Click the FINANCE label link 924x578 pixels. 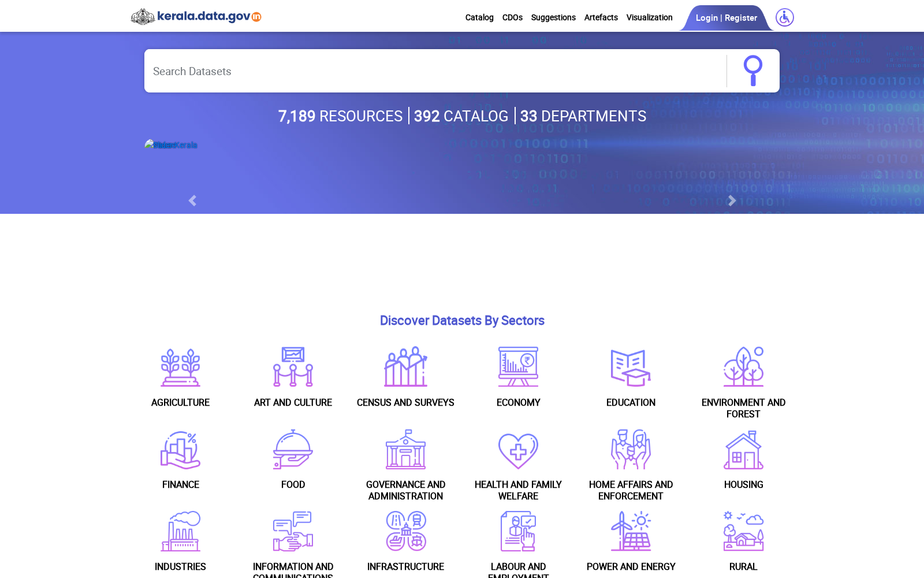[180, 484]
